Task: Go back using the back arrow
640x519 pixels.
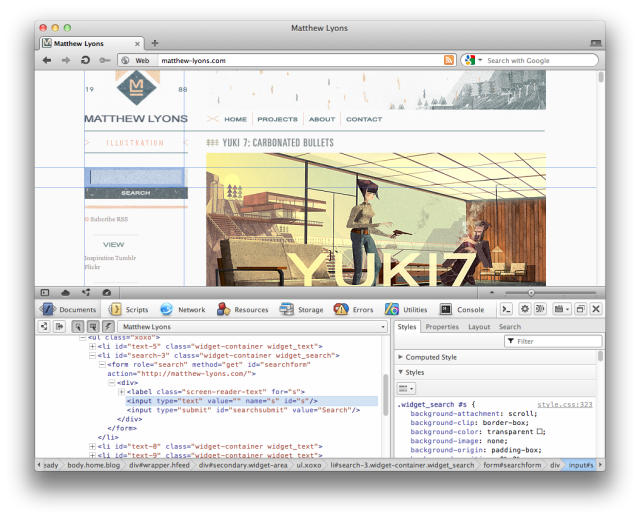Action: (x=47, y=60)
